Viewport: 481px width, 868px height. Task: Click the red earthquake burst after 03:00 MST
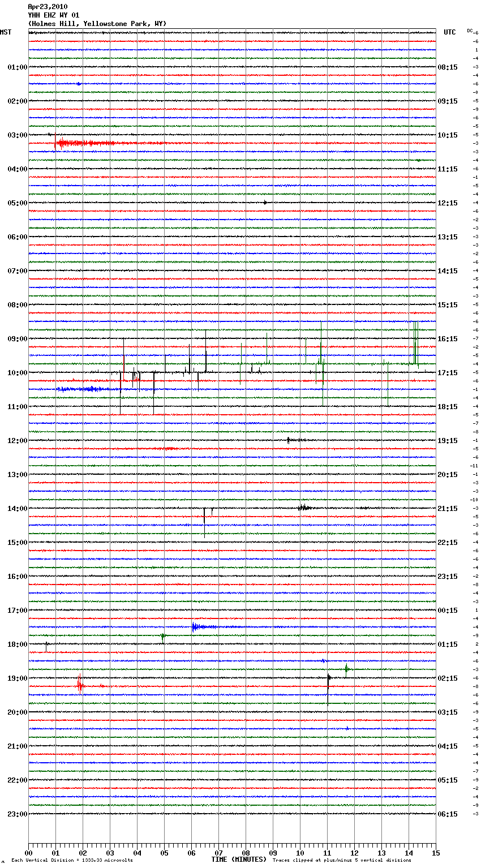(x=85, y=143)
